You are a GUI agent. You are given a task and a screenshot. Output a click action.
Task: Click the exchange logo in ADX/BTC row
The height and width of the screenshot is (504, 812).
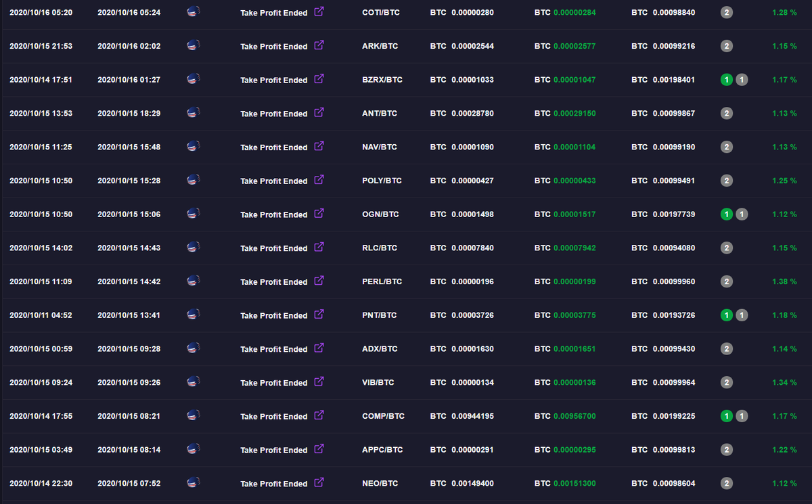[x=193, y=348]
